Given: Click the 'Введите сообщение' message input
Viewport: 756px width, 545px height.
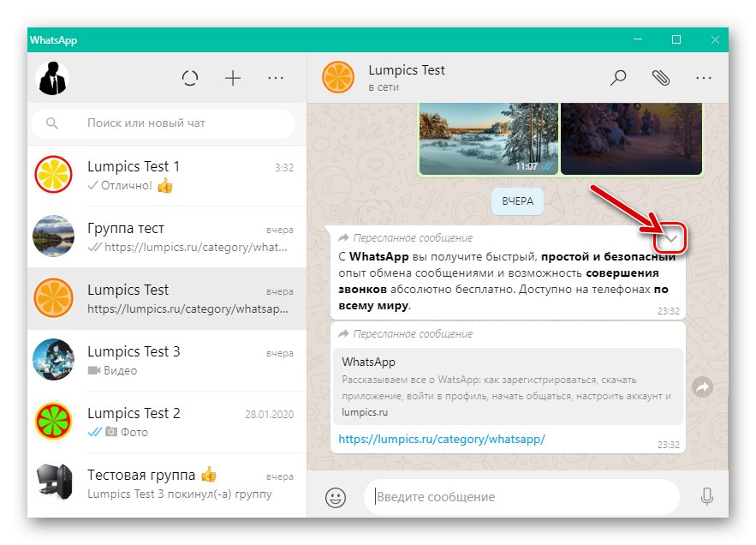Looking at the screenshot, I should (521, 497).
